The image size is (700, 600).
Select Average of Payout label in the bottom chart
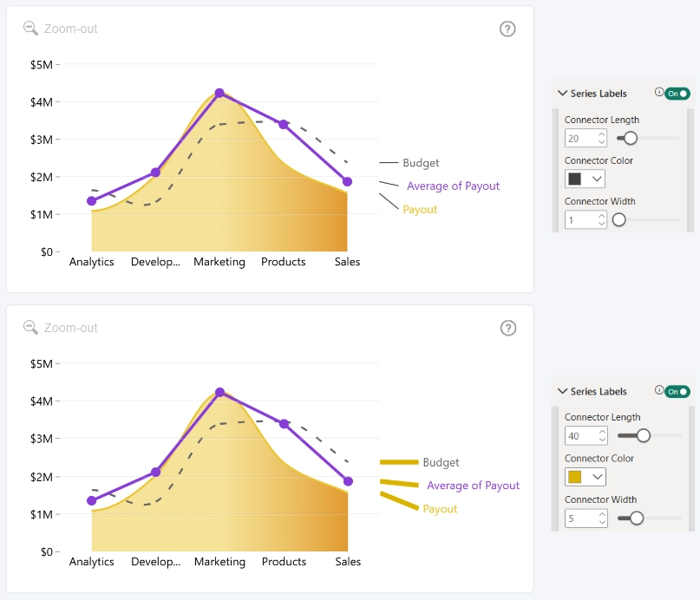tap(473, 486)
